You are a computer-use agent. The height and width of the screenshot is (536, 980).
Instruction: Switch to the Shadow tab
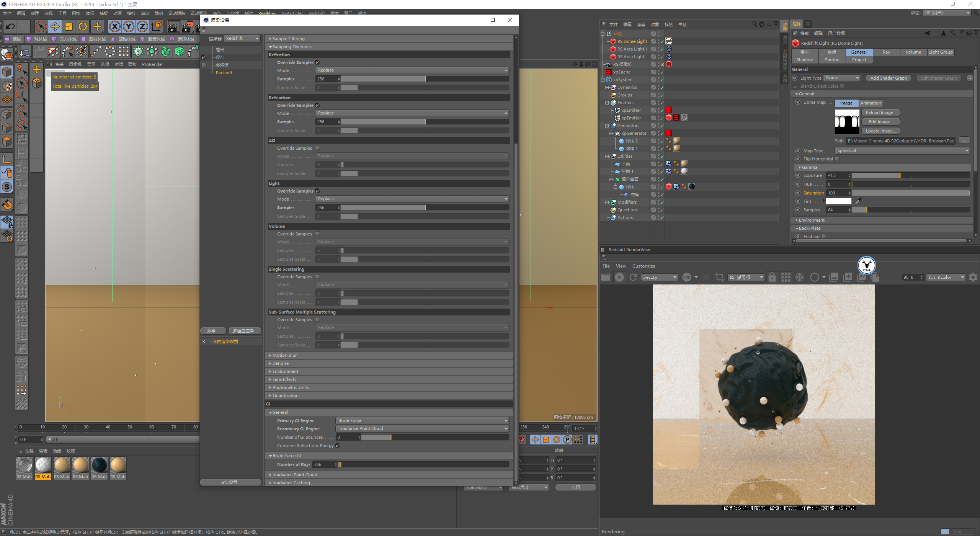pyautogui.click(x=804, y=60)
